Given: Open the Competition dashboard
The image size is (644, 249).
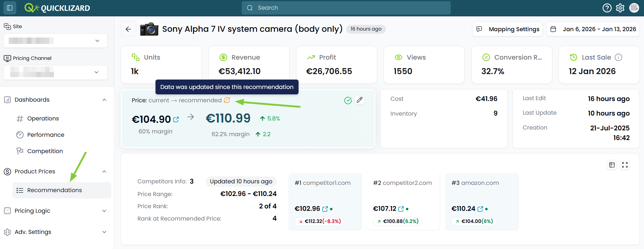Looking at the screenshot, I should (45, 151).
